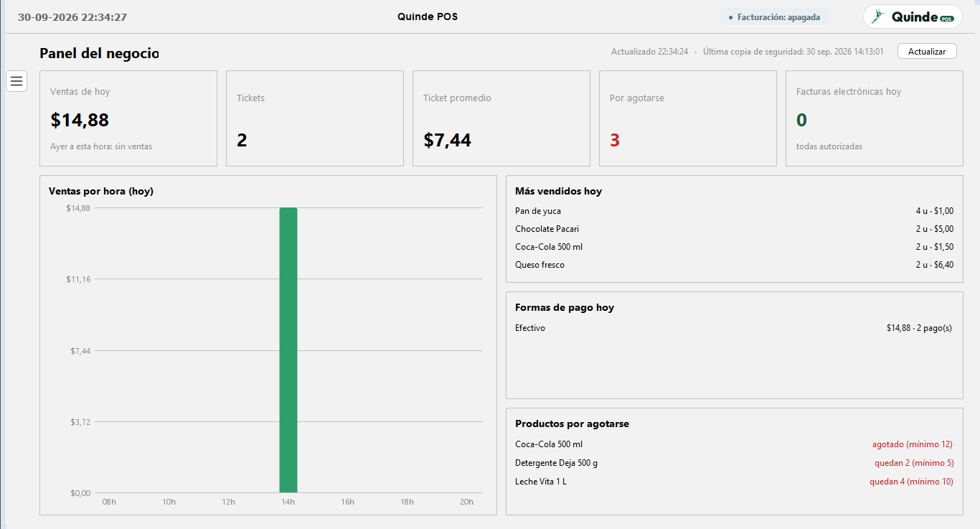Click the green 14h sales bar
The image size is (980, 529).
[x=288, y=350]
